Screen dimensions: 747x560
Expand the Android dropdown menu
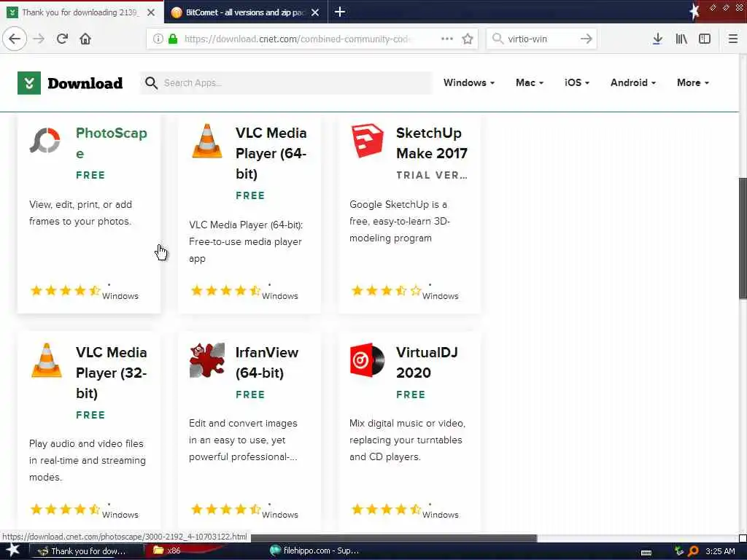pos(633,83)
